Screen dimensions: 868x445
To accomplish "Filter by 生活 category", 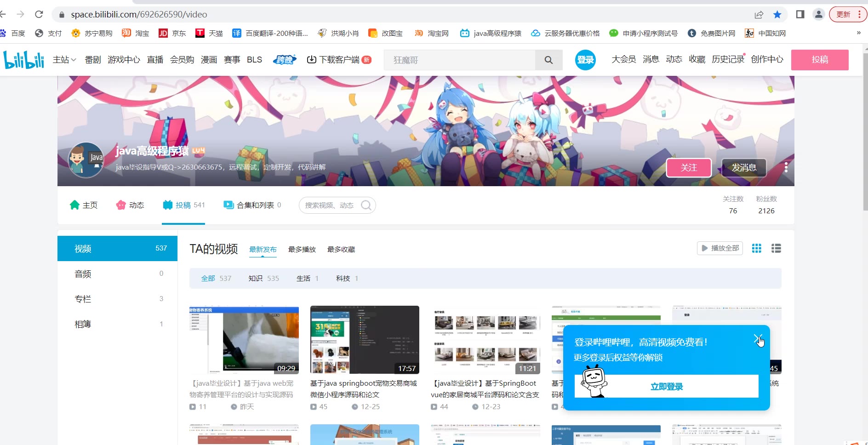I will (x=308, y=279).
